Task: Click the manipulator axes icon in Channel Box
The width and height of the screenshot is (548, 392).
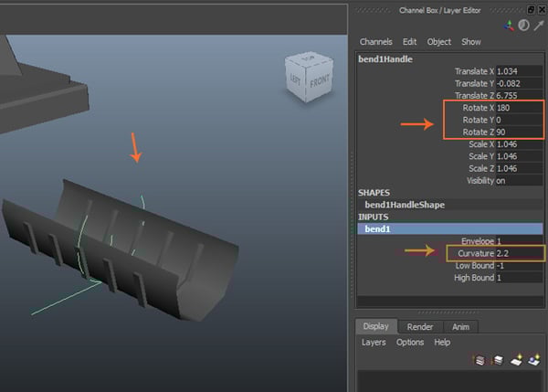Action: tap(510, 26)
